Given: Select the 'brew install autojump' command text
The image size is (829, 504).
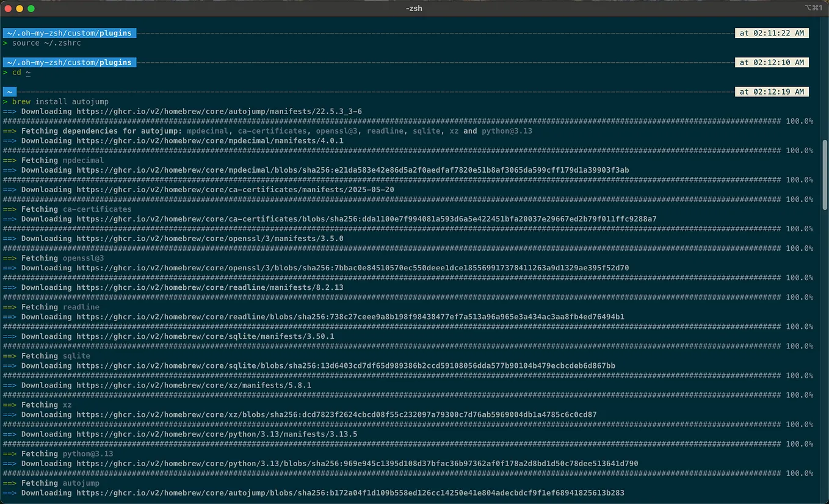Looking at the screenshot, I should [x=58, y=101].
